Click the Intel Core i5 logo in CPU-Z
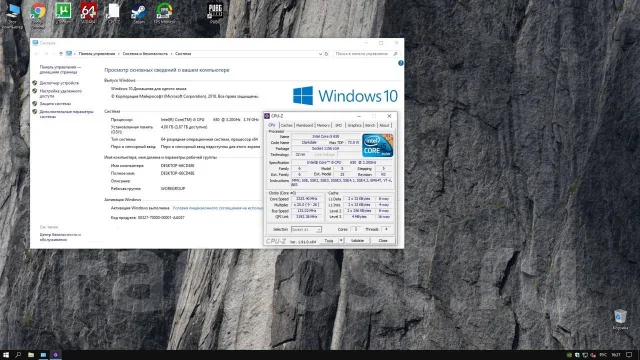640x360 pixels. point(378,145)
